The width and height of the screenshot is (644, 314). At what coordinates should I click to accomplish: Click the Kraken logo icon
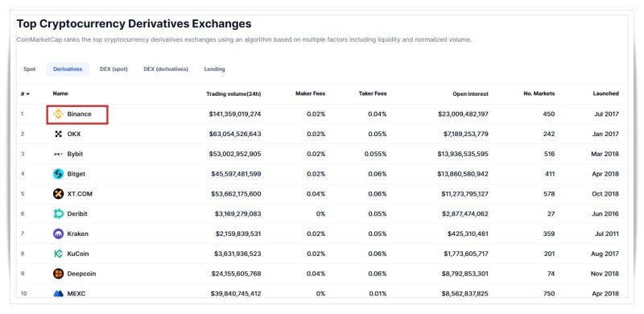[58, 233]
